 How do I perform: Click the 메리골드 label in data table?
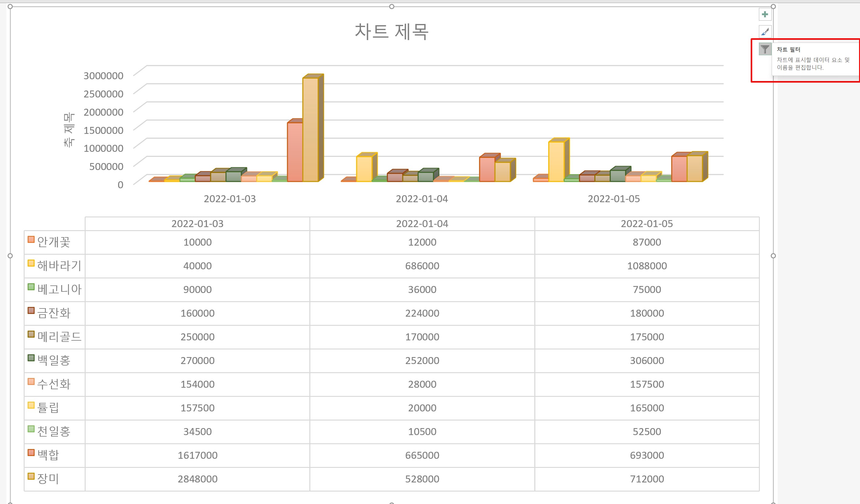coord(59,337)
